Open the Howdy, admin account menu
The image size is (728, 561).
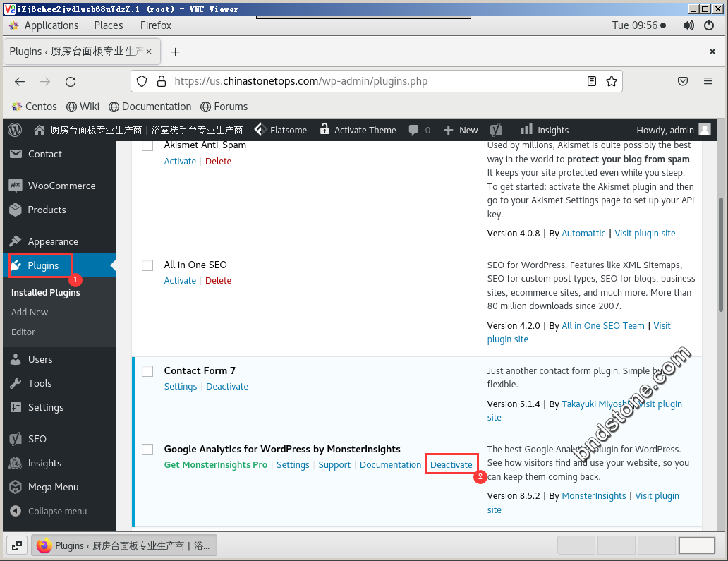tap(673, 130)
